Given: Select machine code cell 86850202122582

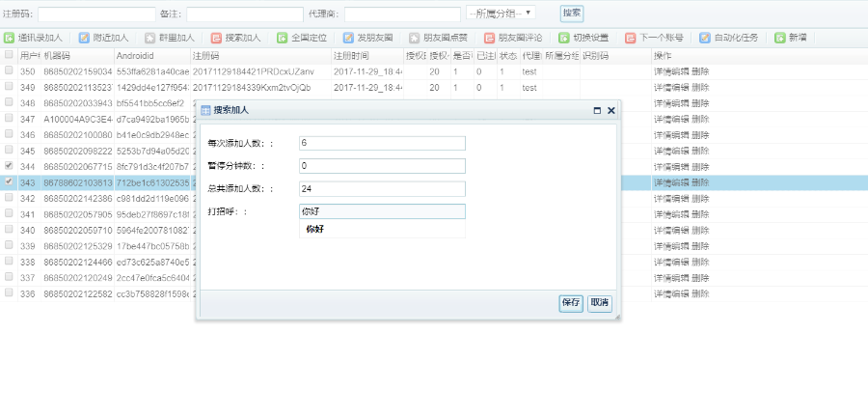Looking at the screenshot, I should [x=77, y=293].
